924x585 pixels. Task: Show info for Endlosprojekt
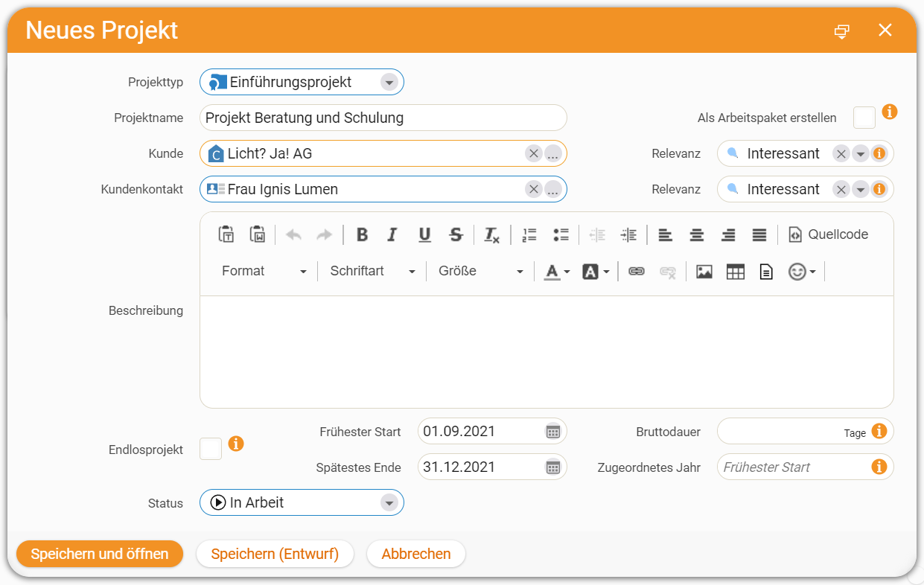coord(236,444)
